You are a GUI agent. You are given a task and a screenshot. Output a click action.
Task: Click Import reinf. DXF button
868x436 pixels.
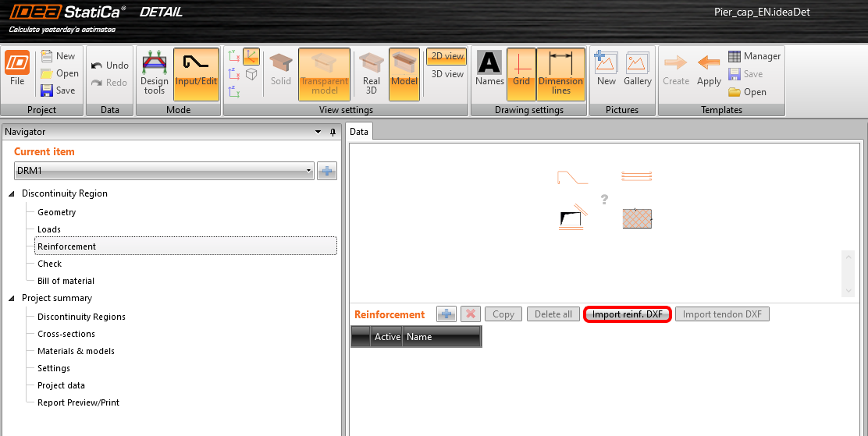(628, 314)
